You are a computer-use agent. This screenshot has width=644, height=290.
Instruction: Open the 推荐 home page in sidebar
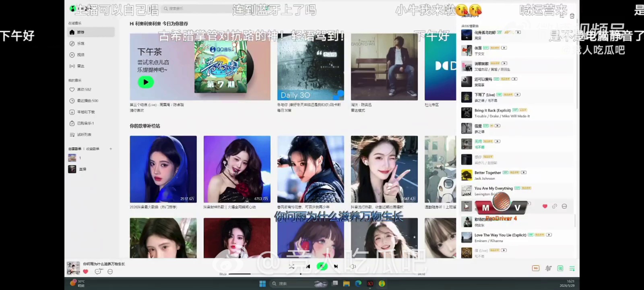(91, 32)
